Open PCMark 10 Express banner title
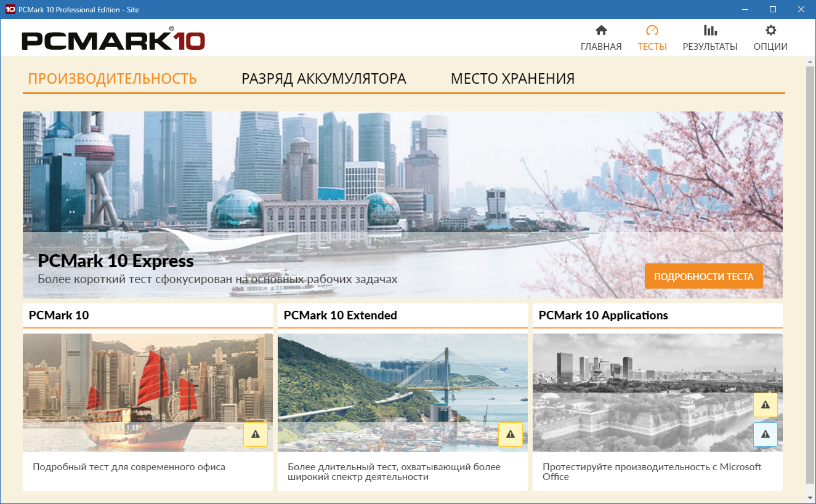Image resolution: width=816 pixels, height=504 pixels. (x=116, y=262)
